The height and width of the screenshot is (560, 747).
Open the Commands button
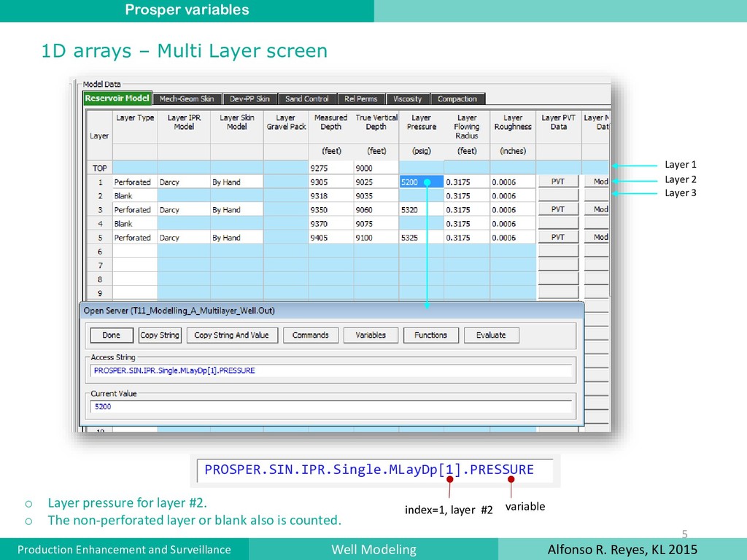pyautogui.click(x=311, y=335)
